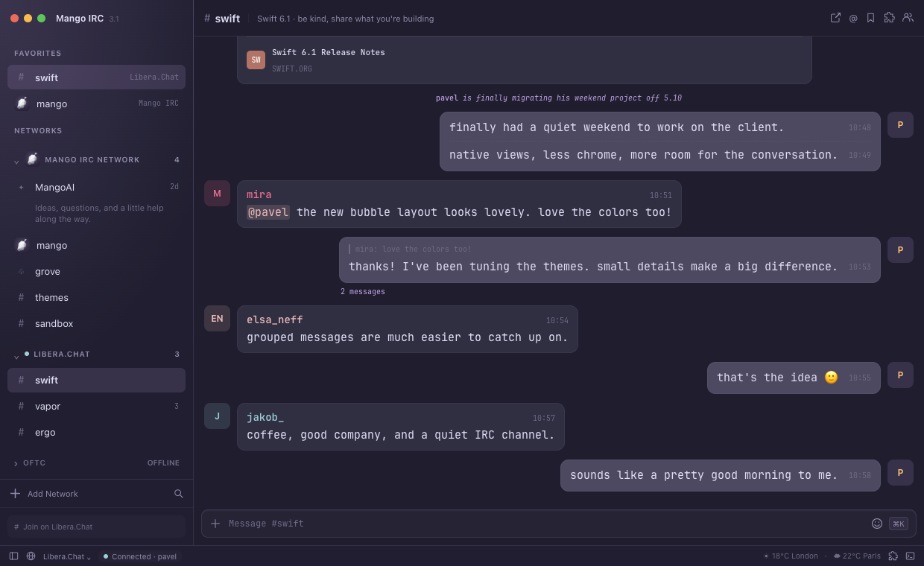The image size is (924, 566).
Task: Open the bookmarks icon in the header
Action: (x=870, y=18)
